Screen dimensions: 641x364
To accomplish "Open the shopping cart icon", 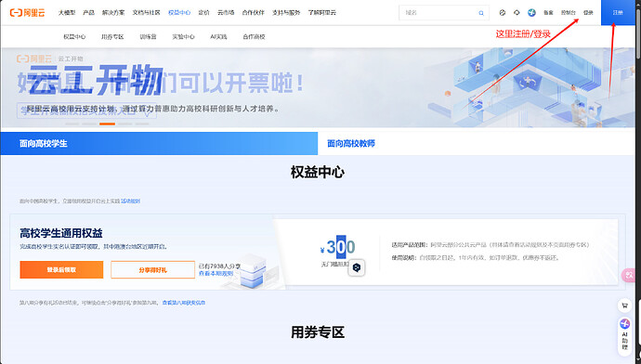I will (624, 305).
